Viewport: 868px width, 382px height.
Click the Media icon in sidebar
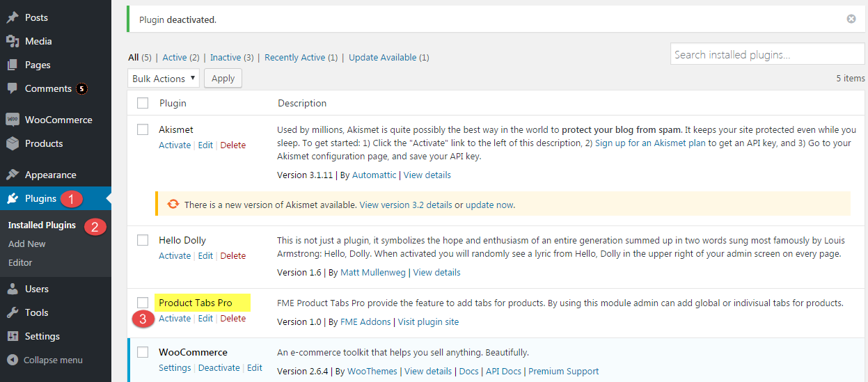13,41
